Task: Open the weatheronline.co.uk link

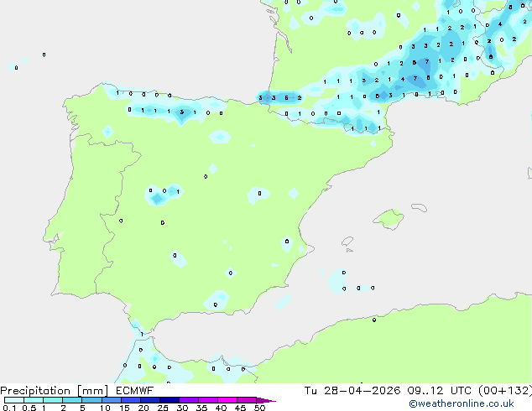Action: pyautogui.click(x=462, y=403)
